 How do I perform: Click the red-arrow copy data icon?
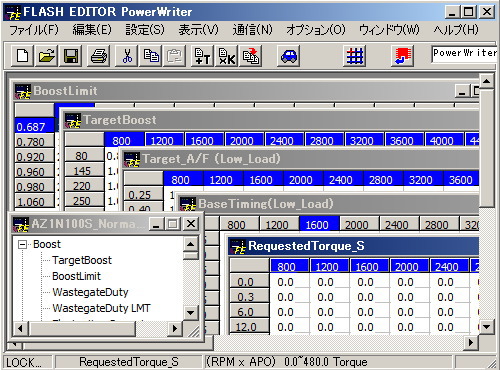(251, 56)
